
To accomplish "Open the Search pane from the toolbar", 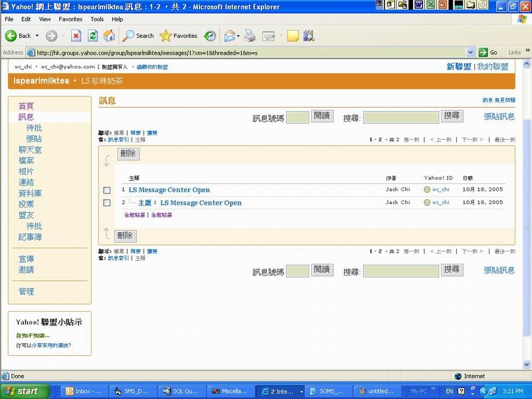I will click(x=138, y=36).
